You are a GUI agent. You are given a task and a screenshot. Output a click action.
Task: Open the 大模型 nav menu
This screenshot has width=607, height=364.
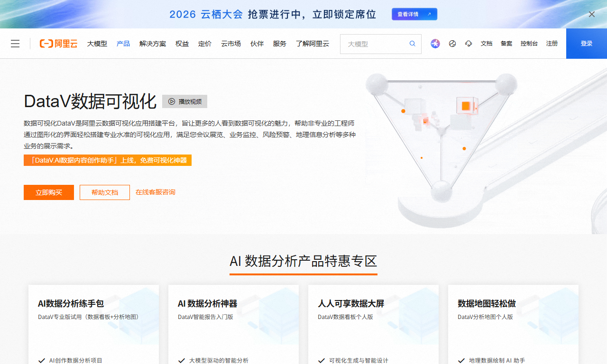click(97, 44)
